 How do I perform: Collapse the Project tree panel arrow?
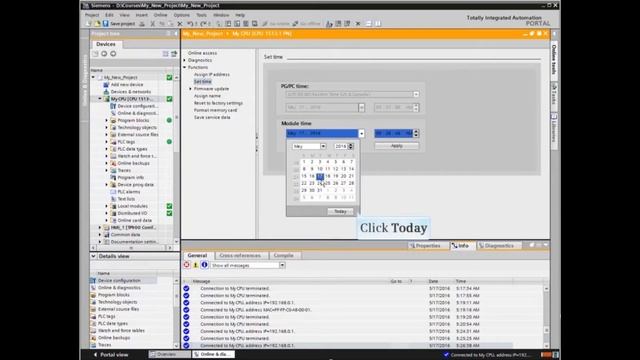coord(176,33)
